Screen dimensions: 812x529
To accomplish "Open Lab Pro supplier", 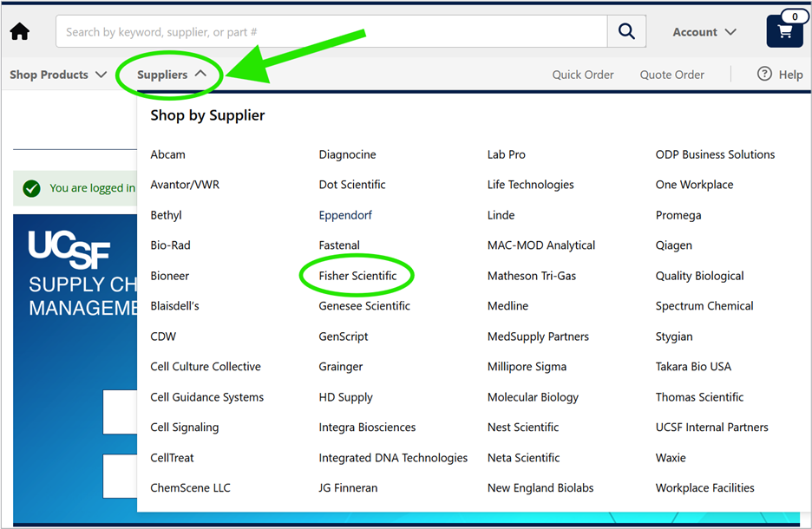I will pyautogui.click(x=506, y=154).
